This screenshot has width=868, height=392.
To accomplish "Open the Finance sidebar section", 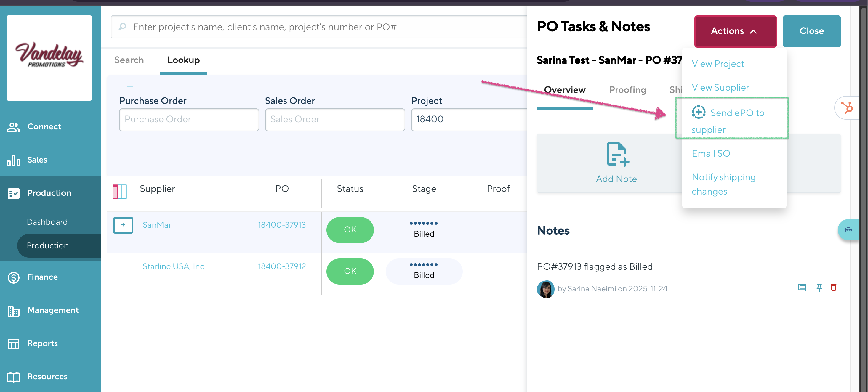I will click(x=42, y=277).
